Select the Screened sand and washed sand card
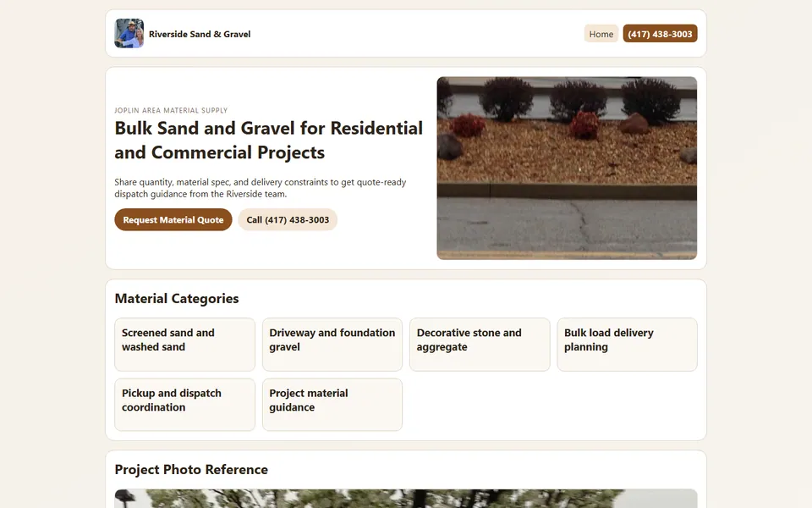This screenshot has width=812, height=508. pos(184,345)
